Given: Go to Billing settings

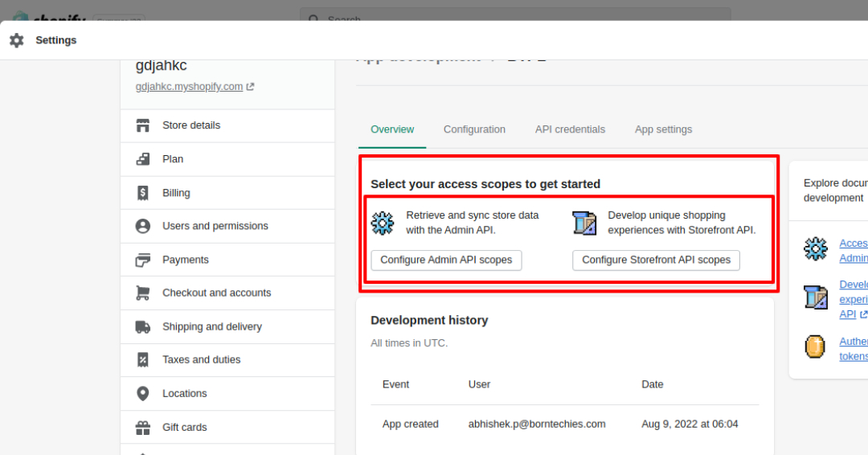Looking at the screenshot, I should (227, 193).
